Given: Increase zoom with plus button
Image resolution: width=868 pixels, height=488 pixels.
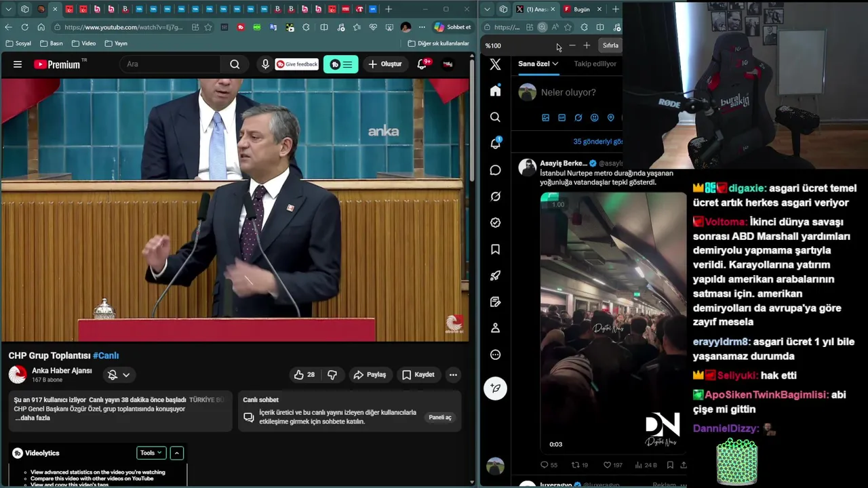Looking at the screenshot, I should click(x=587, y=45).
